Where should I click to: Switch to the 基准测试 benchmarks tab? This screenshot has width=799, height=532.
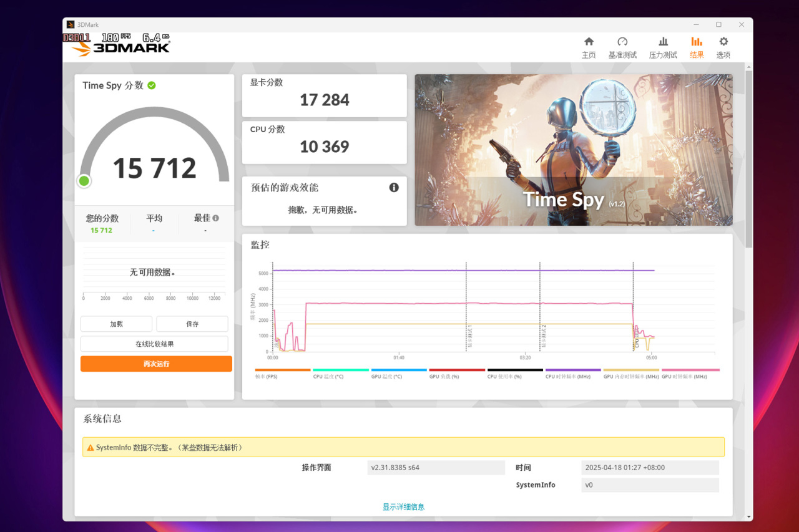click(622, 47)
